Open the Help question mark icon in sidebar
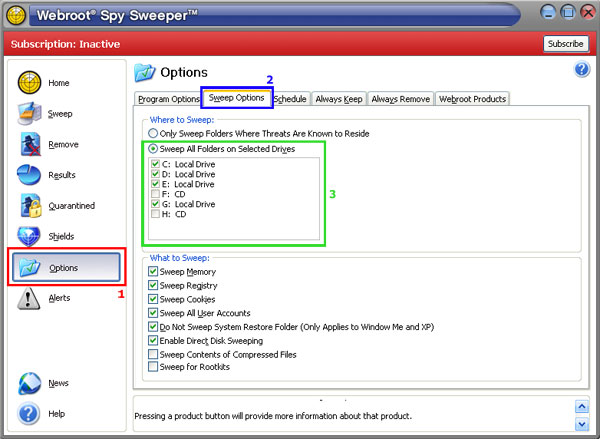 (x=29, y=413)
